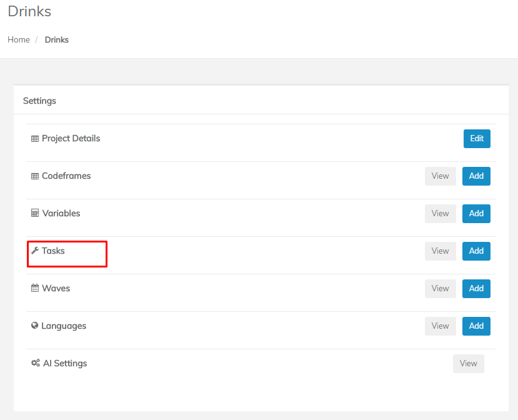Click the Languages globe icon

[x=34, y=326]
